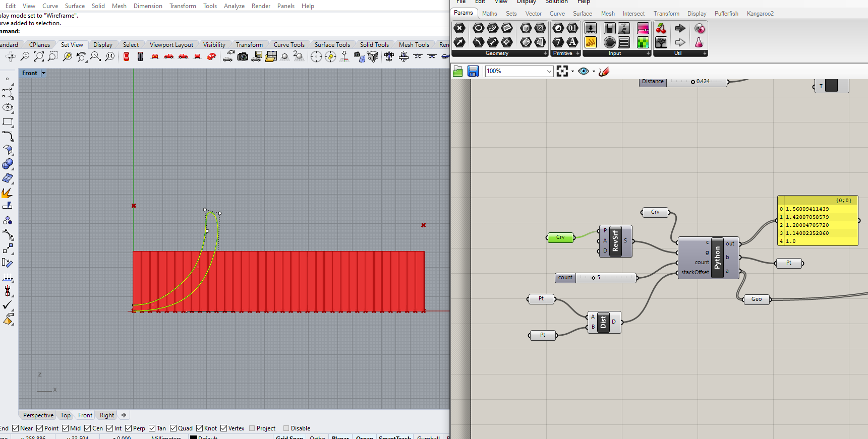
Task: Enable the Disable osnap checkbox
Action: [286, 428]
